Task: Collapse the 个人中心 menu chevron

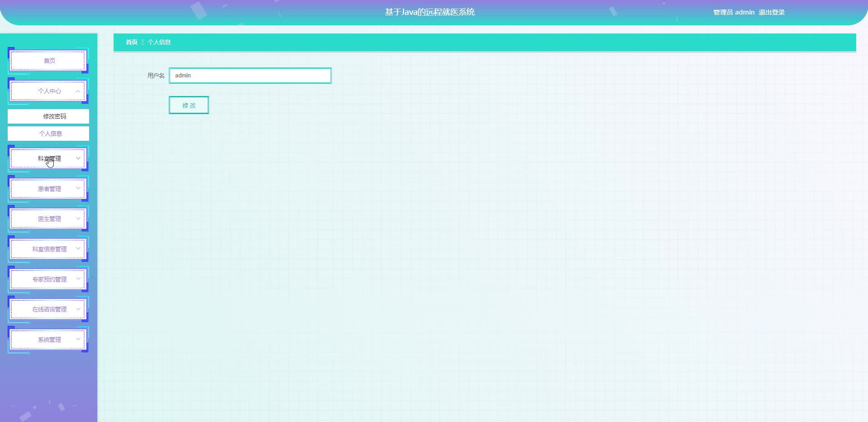Action: click(x=78, y=91)
